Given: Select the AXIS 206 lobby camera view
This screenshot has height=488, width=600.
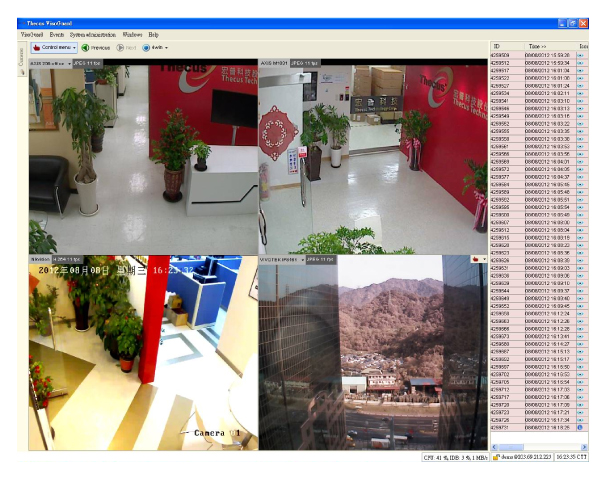Looking at the screenshot, I should (x=143, y=159).
